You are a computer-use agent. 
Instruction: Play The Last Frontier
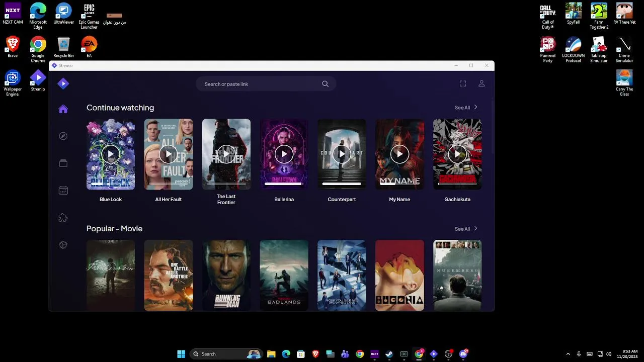tap(226, 154)
